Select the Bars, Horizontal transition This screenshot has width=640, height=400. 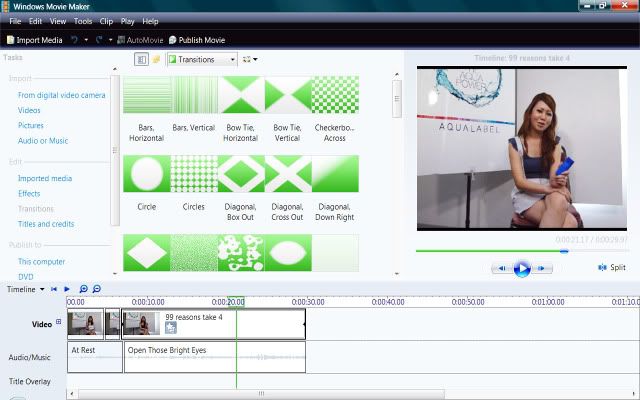[x=147, y=95]
